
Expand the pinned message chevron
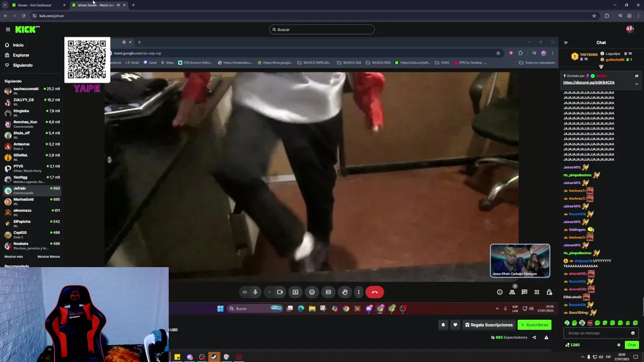(636, 84)
